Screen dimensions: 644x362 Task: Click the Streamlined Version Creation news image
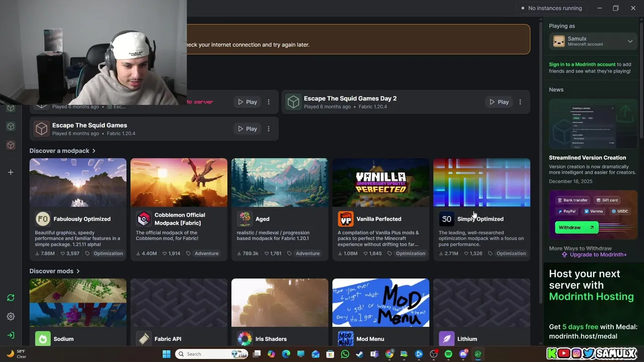(593, 124)
